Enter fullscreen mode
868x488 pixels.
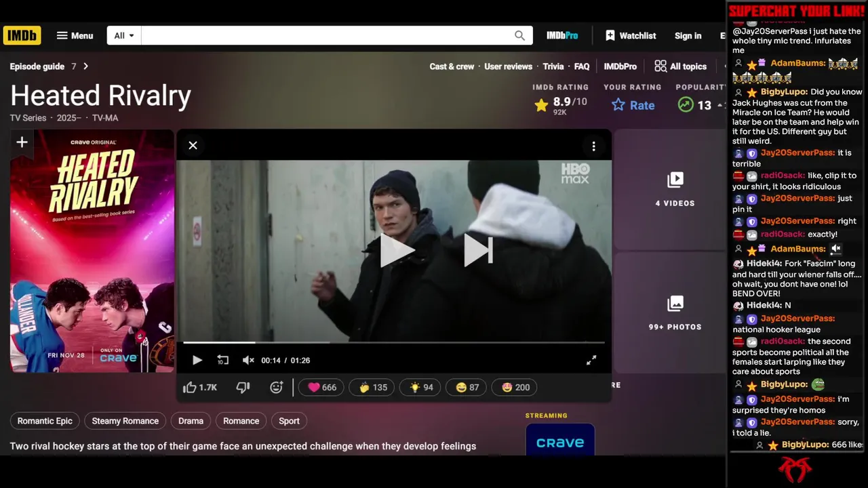tap(591, 361)
